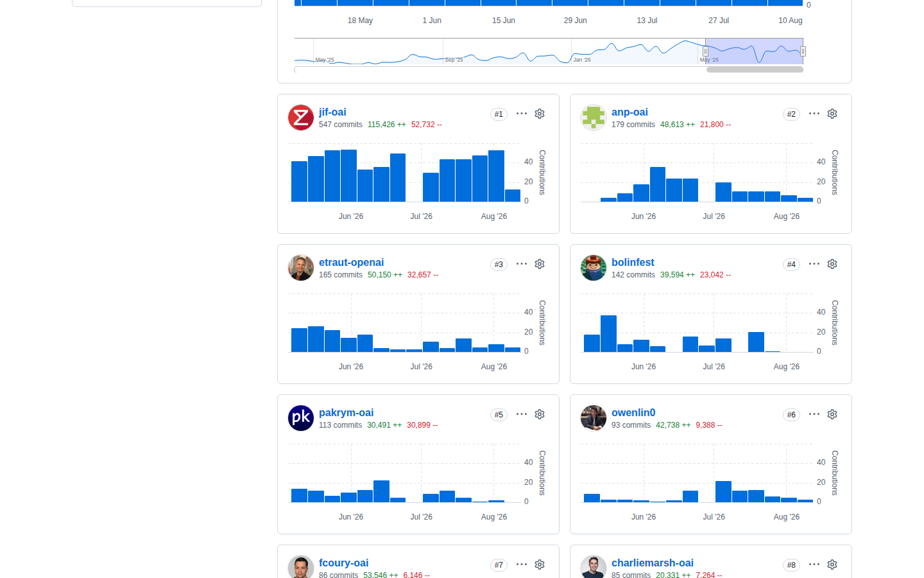Click the #6 rank badge
This screenshot has height=578, width=924.
pos(791,415)
